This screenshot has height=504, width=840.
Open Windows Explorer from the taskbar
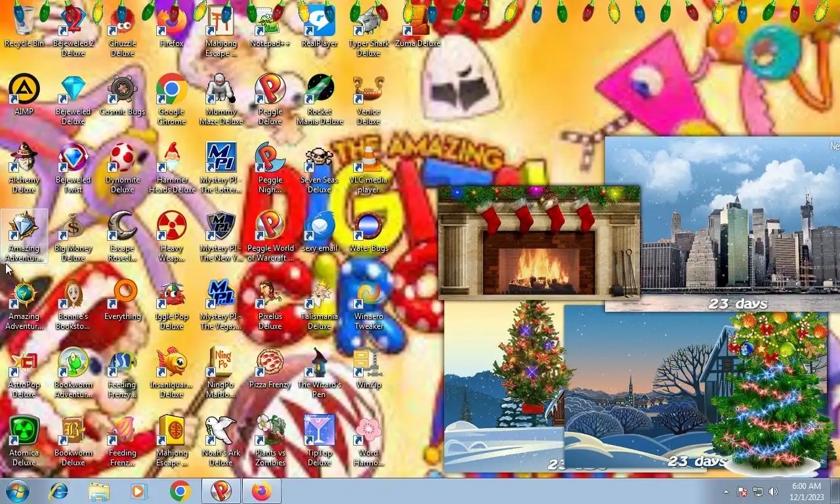pyautogui.click(x=99, y=491)
